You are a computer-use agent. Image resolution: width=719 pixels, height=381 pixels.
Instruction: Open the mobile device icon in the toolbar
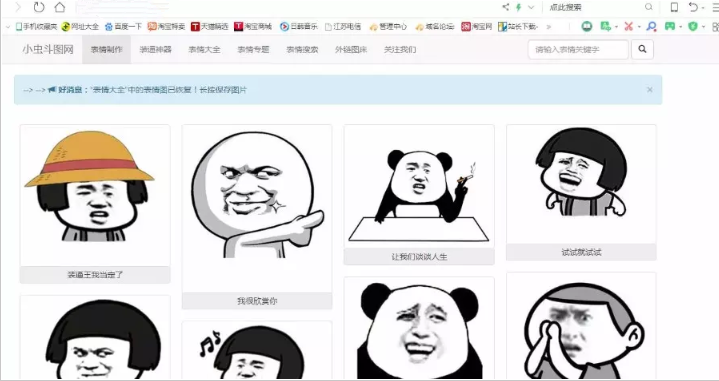674,7
